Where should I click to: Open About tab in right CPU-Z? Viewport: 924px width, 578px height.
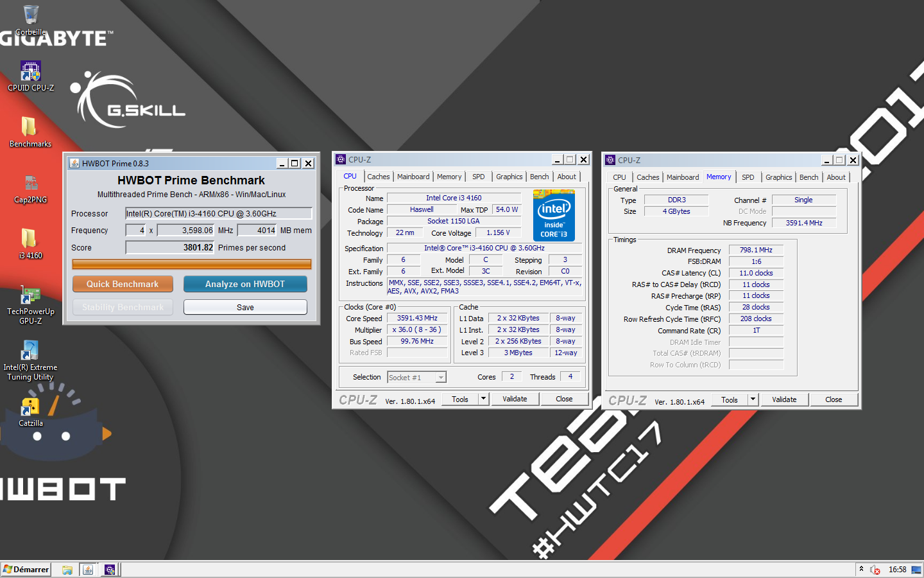836,177
